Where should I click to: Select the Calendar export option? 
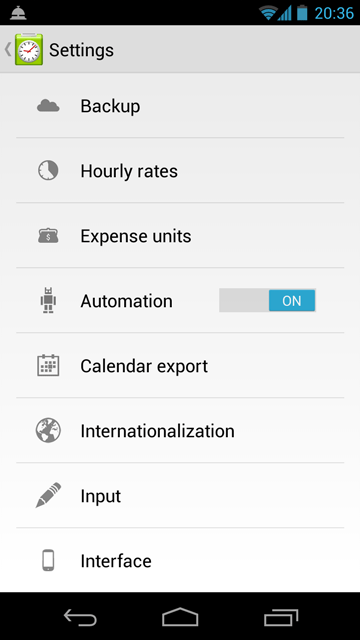pos(180,365)
